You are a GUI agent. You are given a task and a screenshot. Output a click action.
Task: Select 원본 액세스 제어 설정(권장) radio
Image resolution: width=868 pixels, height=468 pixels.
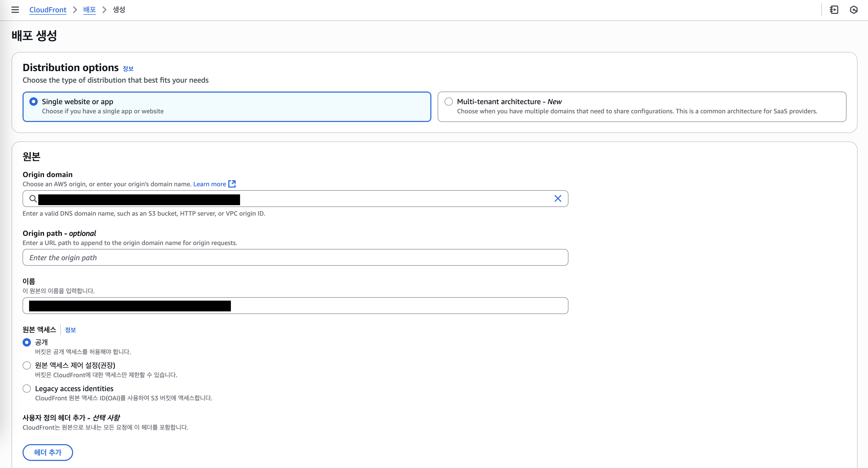tap(27, 365)
